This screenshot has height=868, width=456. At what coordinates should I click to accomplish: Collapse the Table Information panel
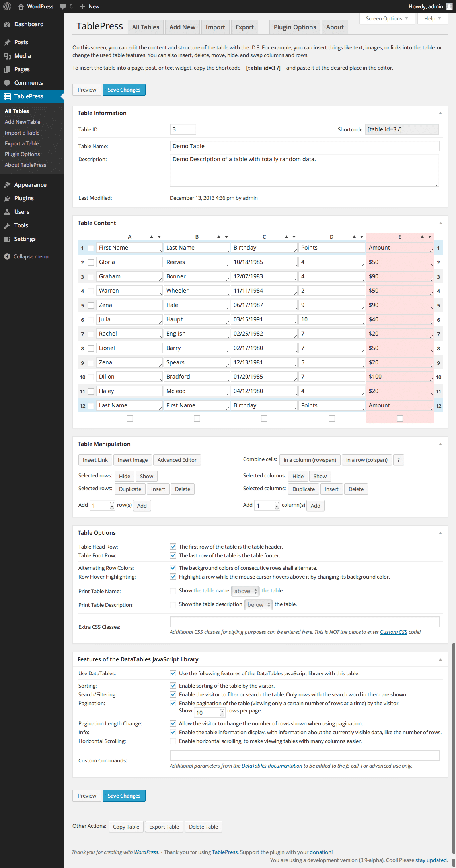pos(440,113)
